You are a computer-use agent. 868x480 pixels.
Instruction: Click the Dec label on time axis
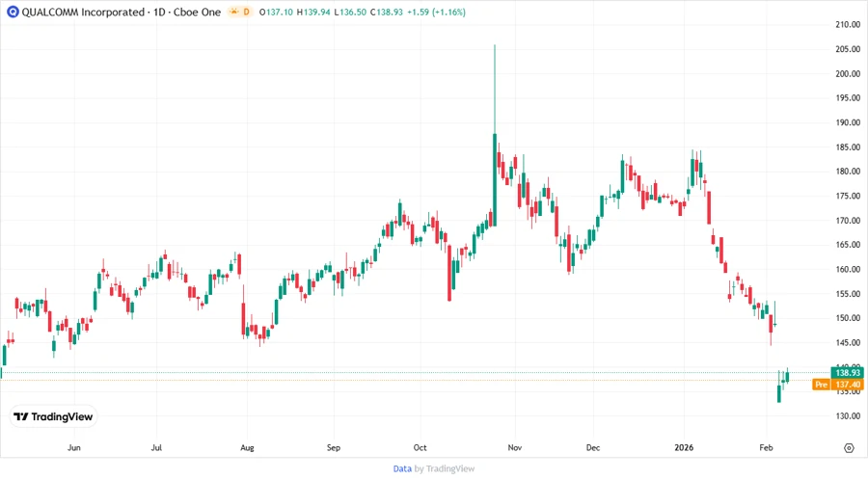pyautogui.click(x=593, y=447)
